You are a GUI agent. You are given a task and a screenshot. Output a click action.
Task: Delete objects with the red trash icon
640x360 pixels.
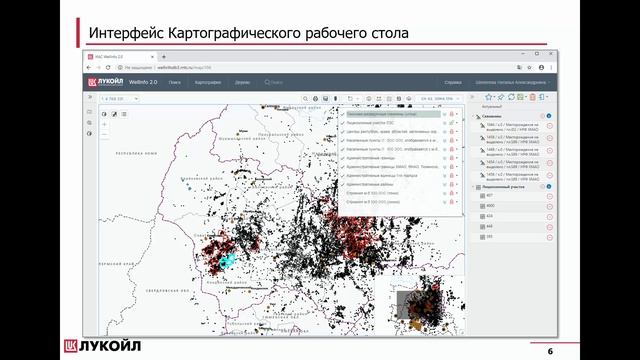tap(533, 97)
